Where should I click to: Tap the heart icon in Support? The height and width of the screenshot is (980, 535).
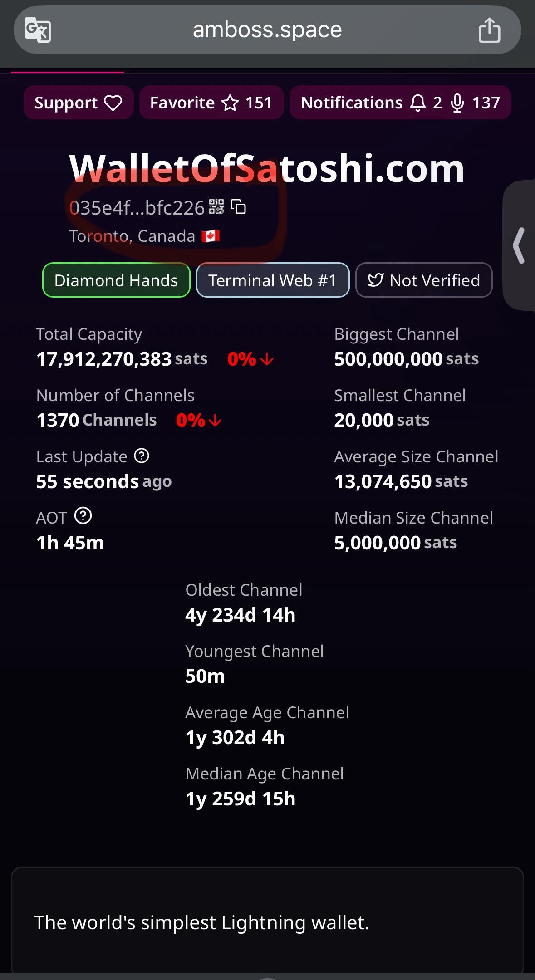[x=113, y=103]
